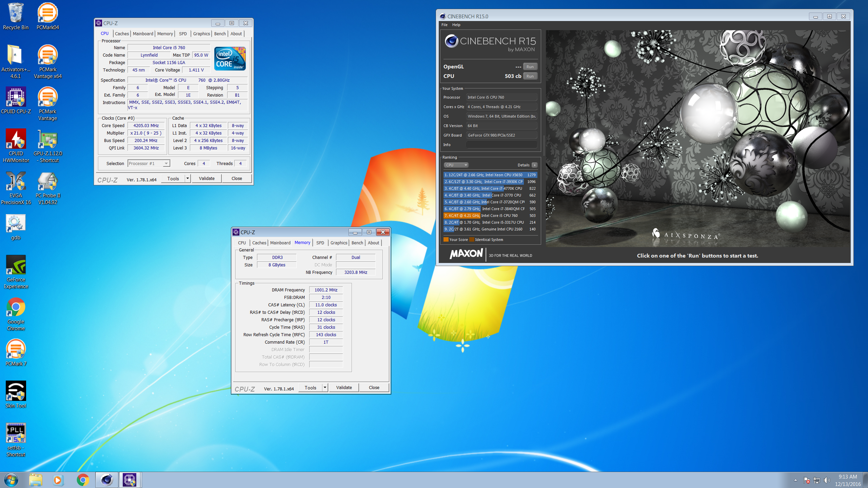
Task: Open the gdb desktop icon
Action: 16,227
